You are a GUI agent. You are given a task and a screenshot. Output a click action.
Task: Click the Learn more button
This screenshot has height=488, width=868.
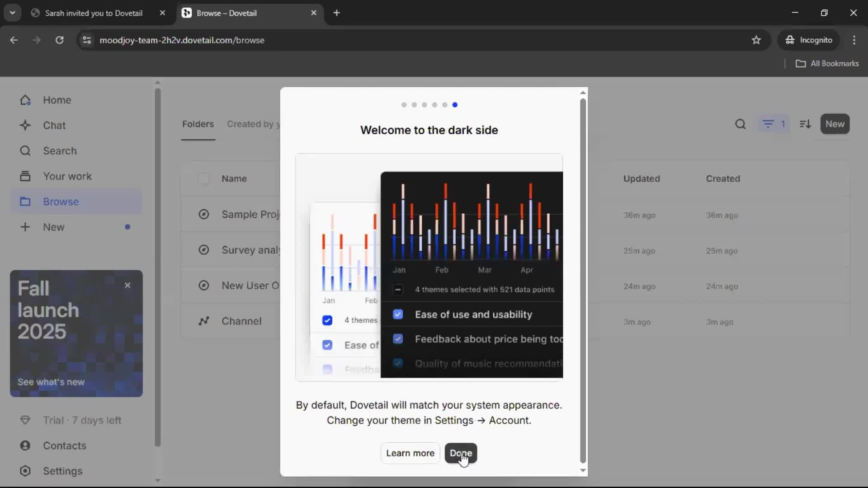click(410, 453)
